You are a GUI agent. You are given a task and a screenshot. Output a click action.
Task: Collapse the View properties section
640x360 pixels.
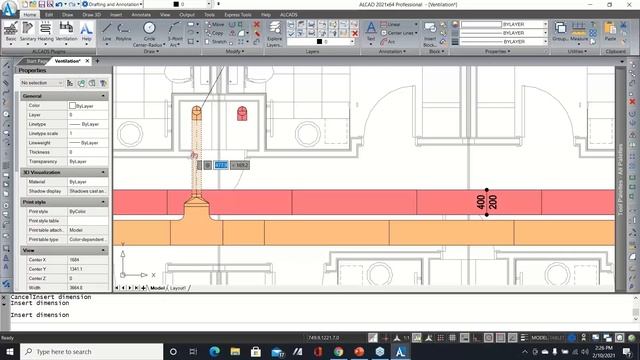(x=103, y=250)
